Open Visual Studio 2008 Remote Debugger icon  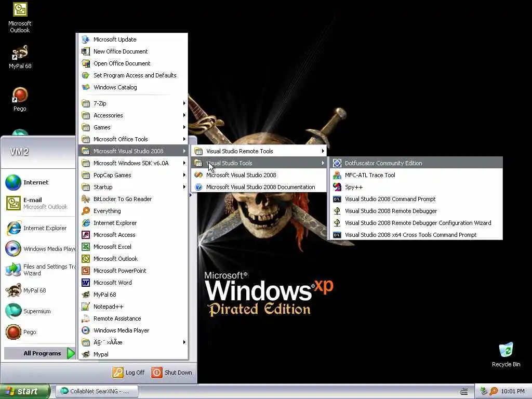click(337, 211)
